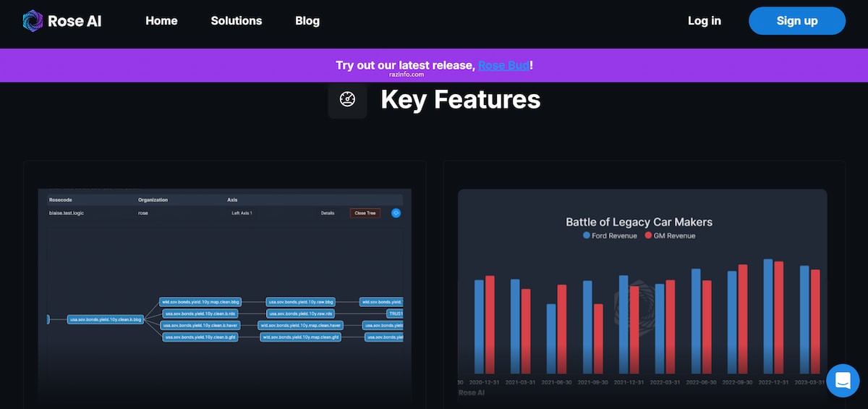Viewport: 868px width, 409px height.
Task: Click the blaise.test.logic rosecode cell
Action: tap(67, 213)
